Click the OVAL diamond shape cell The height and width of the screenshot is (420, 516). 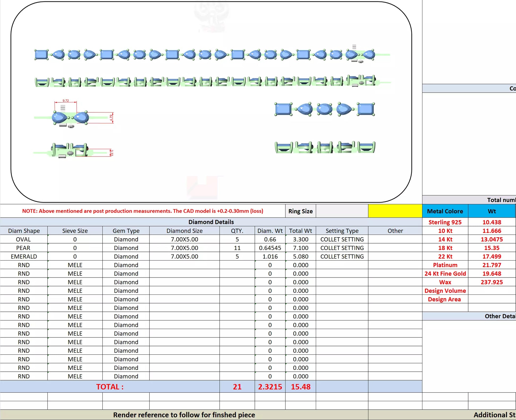[24, 239]
